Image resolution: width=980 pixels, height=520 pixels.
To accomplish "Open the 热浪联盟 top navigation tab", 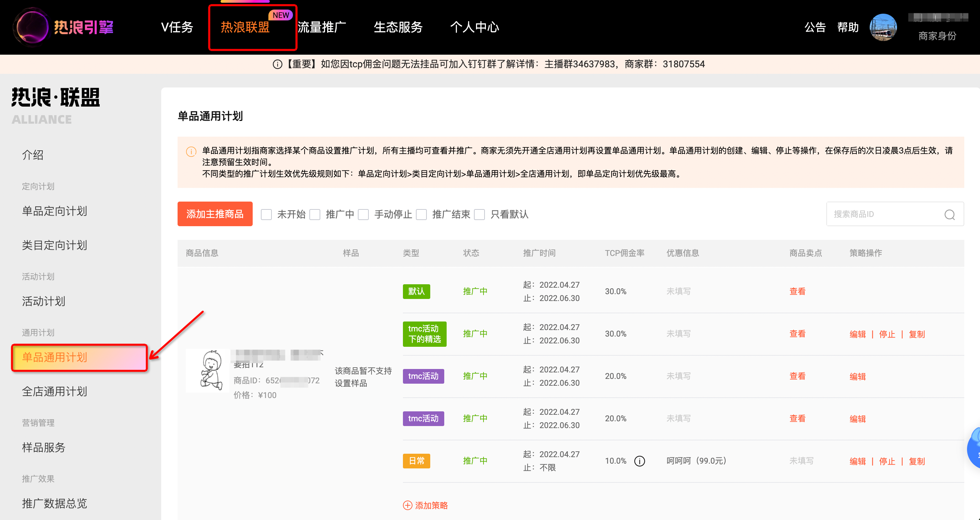I will tap(246, 27).
